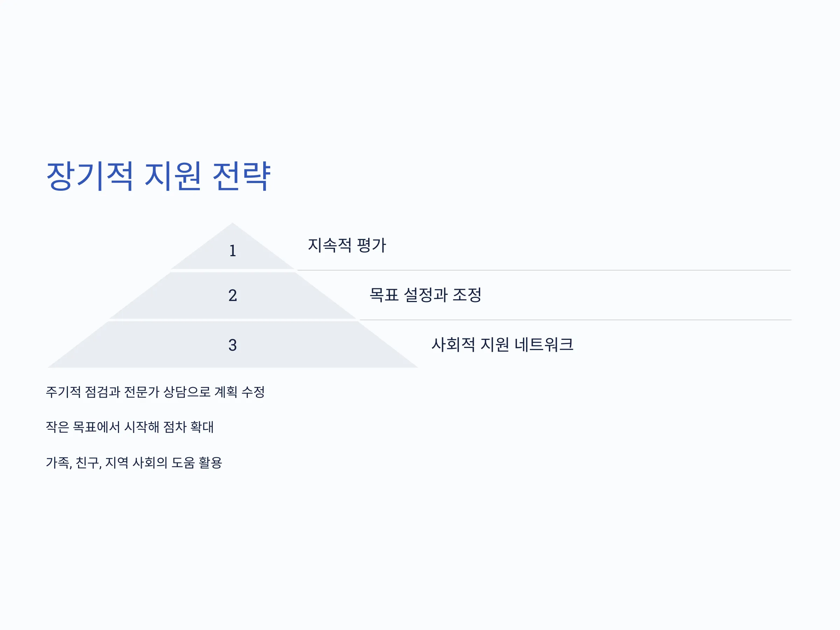Select the divider line below 목표 설정과 조정

(x=575, y=320)
